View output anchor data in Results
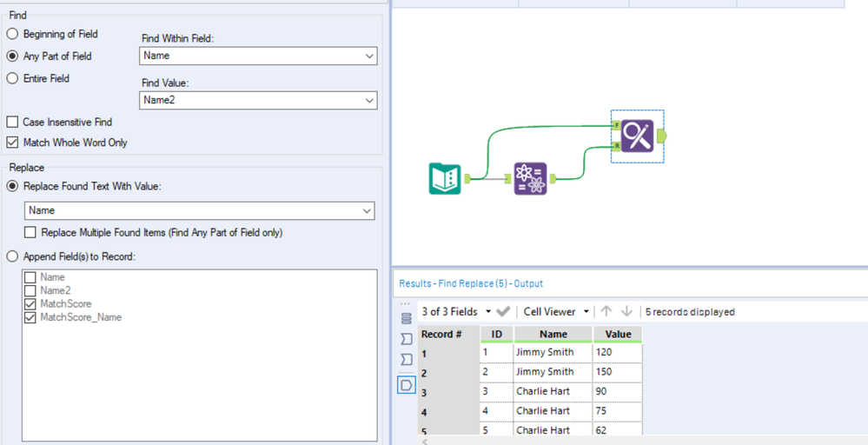Image resolution: width=868 pixels, height=445 pixels. [x=407, y=384]
